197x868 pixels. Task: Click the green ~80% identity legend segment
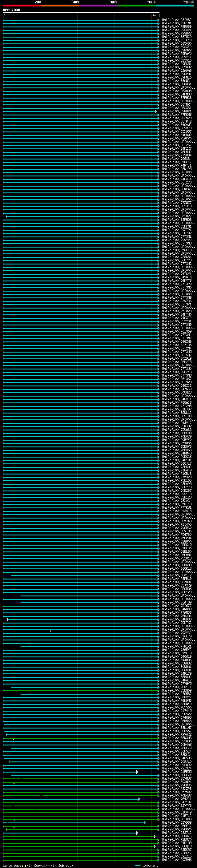coord(137,6)
